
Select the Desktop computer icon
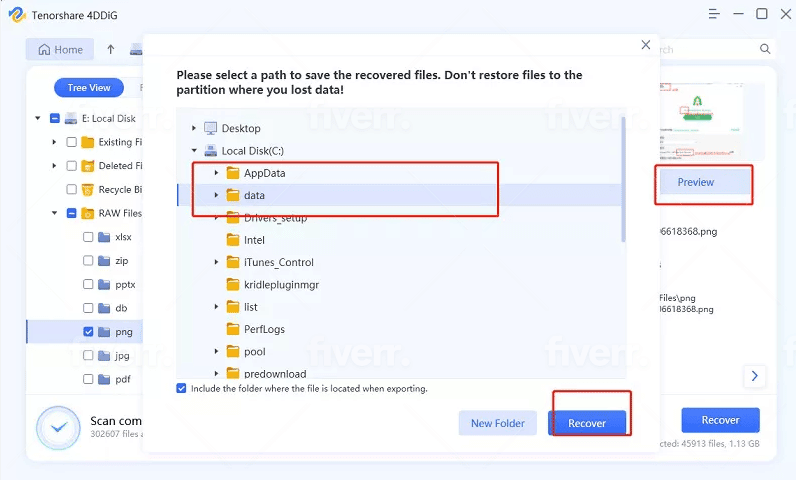coord(210,128)
